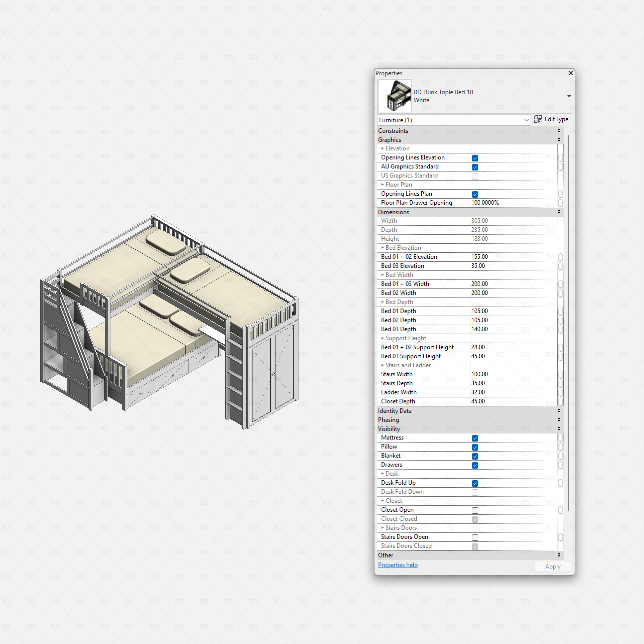Viewport: 644px width, 644px height.
Task: Collapse the Dimensions section
Action: 559,212
